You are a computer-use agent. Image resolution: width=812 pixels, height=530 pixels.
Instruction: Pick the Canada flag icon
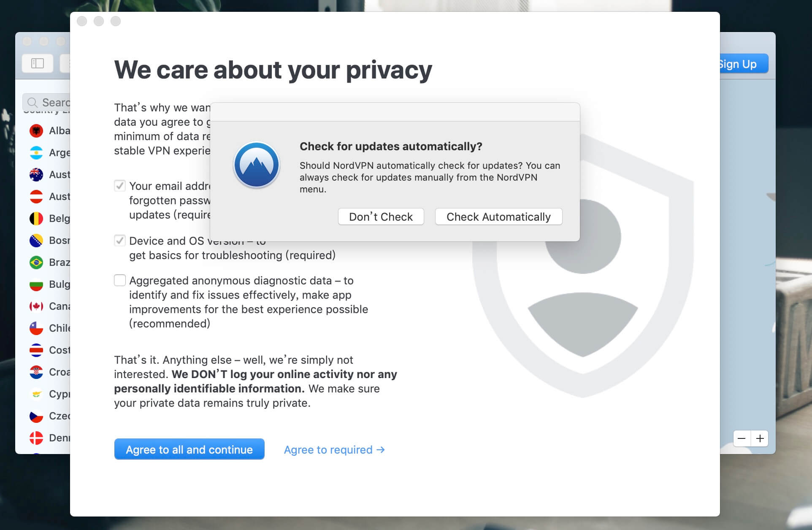click(36, 306)
